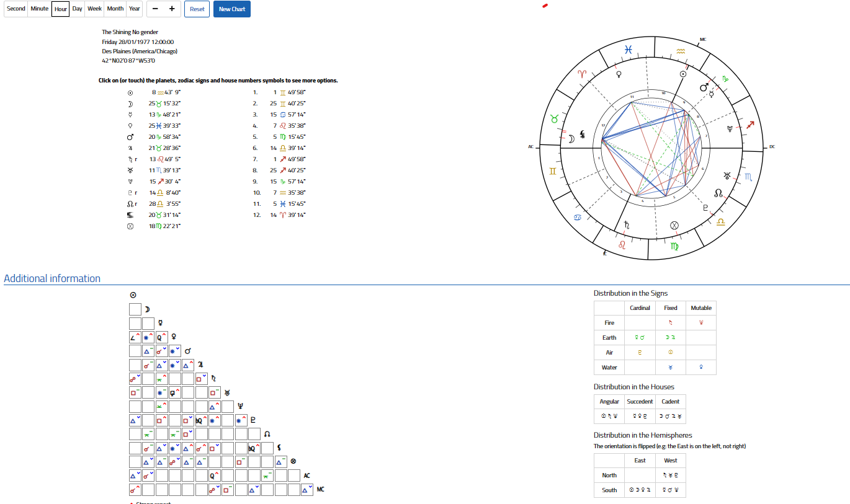Click the Part of Fortune symbol in chart wheel
Image resolution: width=850 pixels, height=504 pixels.
pos(674,226)
